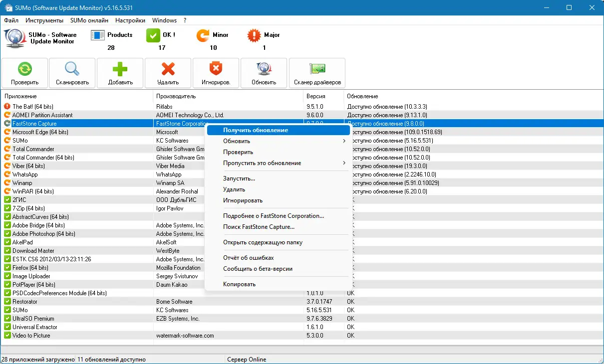The height and width of the screenshot is (364, 604).
Task: Sort by the Приложение column header
Action: pos(77,96)
